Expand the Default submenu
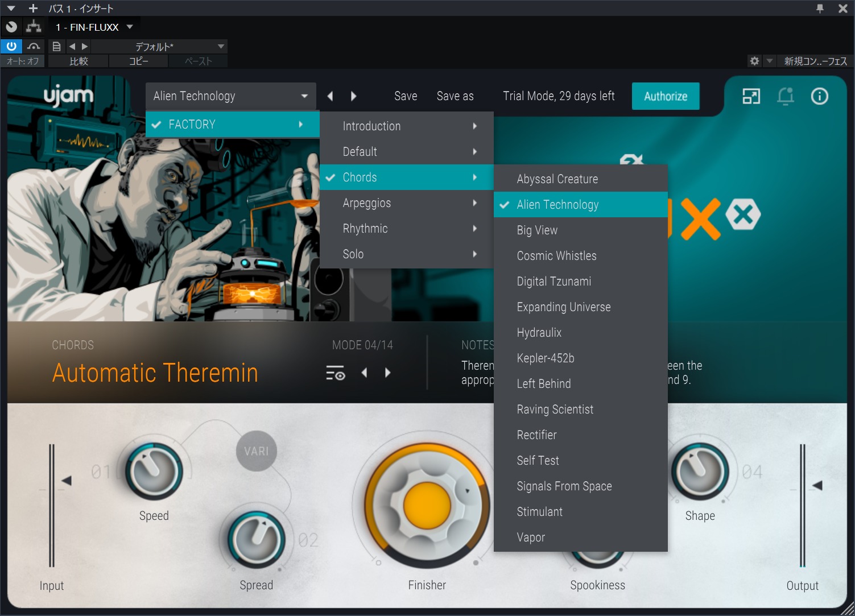 pos(407,152)
